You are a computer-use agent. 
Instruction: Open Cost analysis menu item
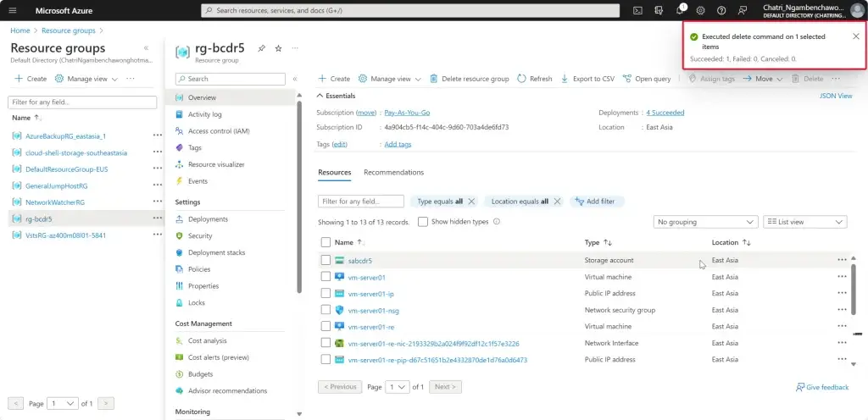click(x=207, y=340)
